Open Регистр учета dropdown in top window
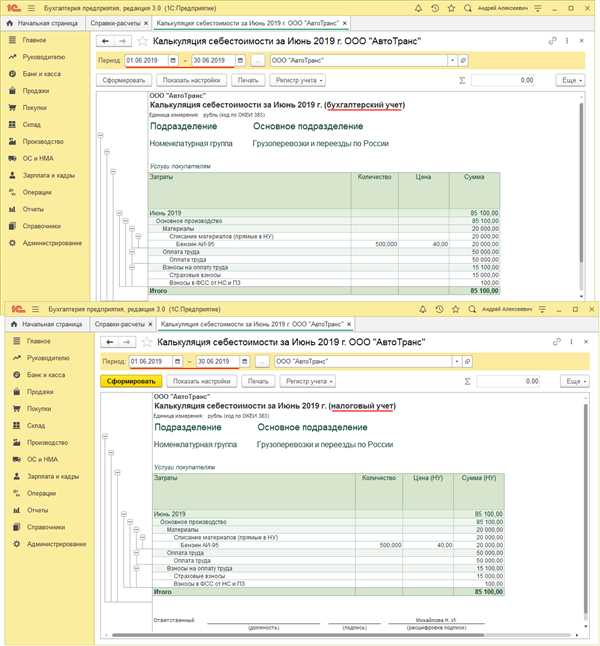Screen dimensions: 600x646 click(298, 80)
